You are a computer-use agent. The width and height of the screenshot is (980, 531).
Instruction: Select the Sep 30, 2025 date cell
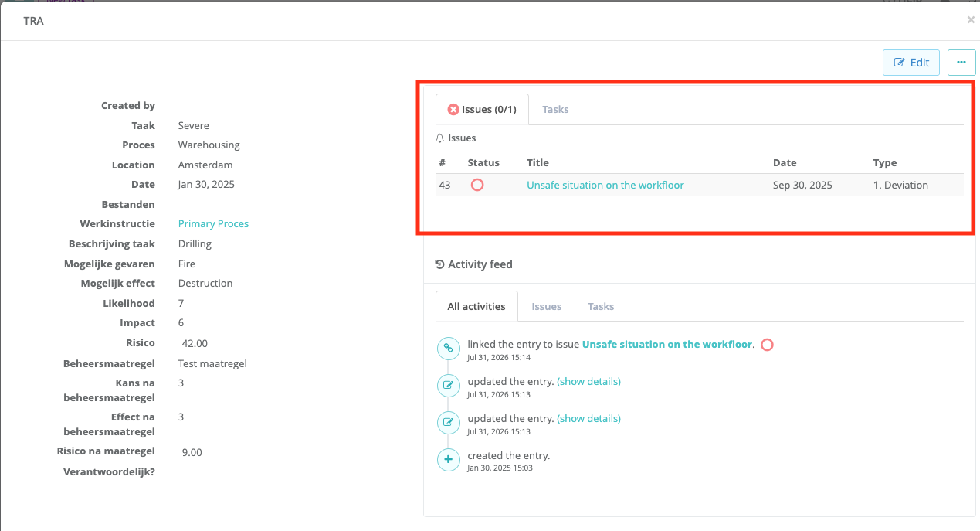click(802, 185)
